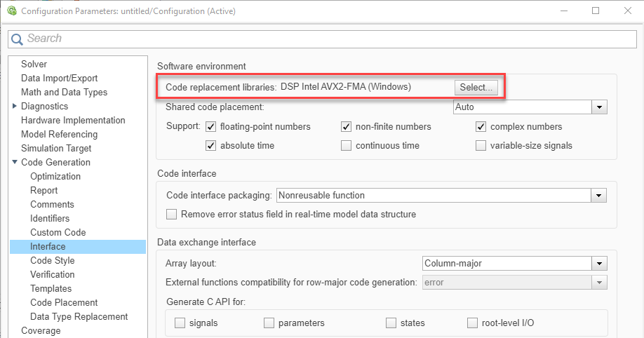Click the Simulink app icon in title bar
The image size is (644, 338).
(11, 11)
